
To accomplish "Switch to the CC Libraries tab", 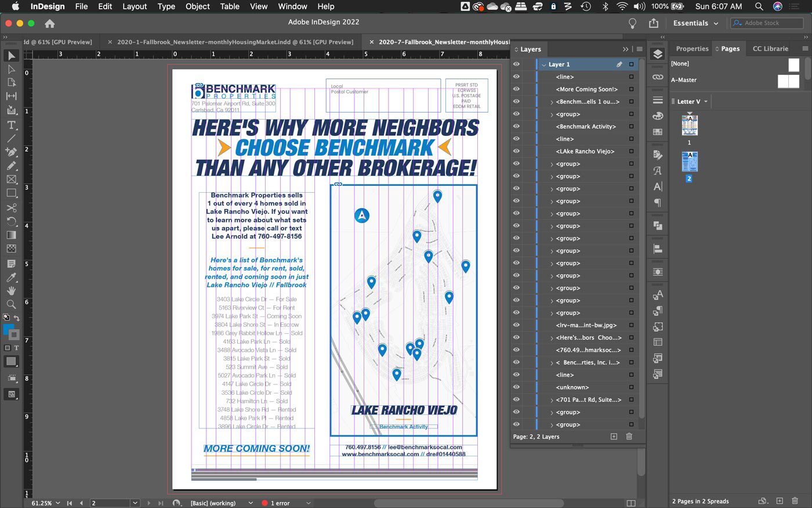I will (770, 49).
